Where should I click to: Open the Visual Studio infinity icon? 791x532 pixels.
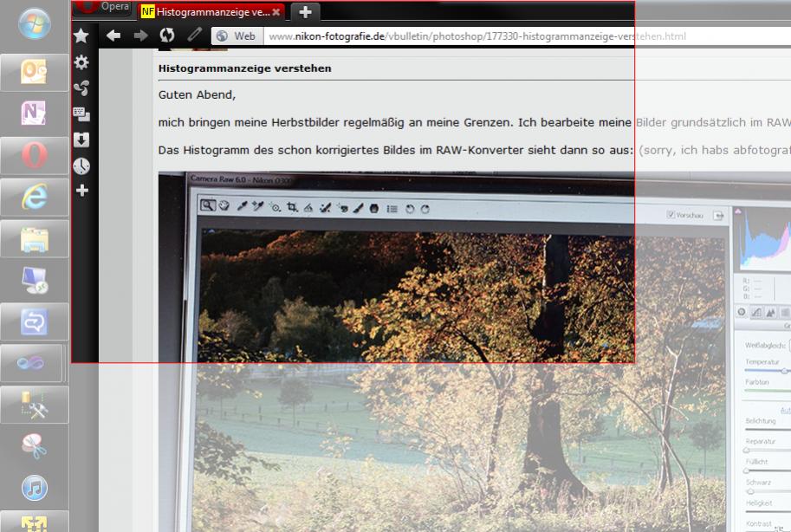pos(32,363)
